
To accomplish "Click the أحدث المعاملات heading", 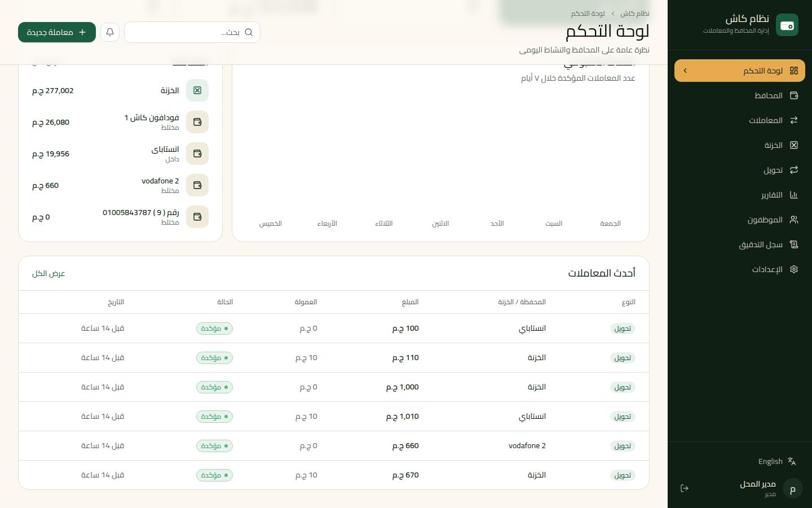I will click(x=602, y=273).
